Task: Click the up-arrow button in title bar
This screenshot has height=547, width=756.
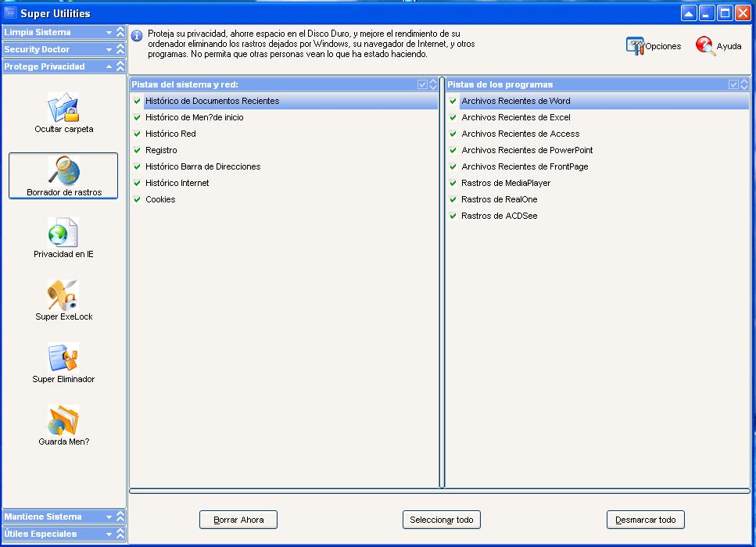Action: pos(689,13)
